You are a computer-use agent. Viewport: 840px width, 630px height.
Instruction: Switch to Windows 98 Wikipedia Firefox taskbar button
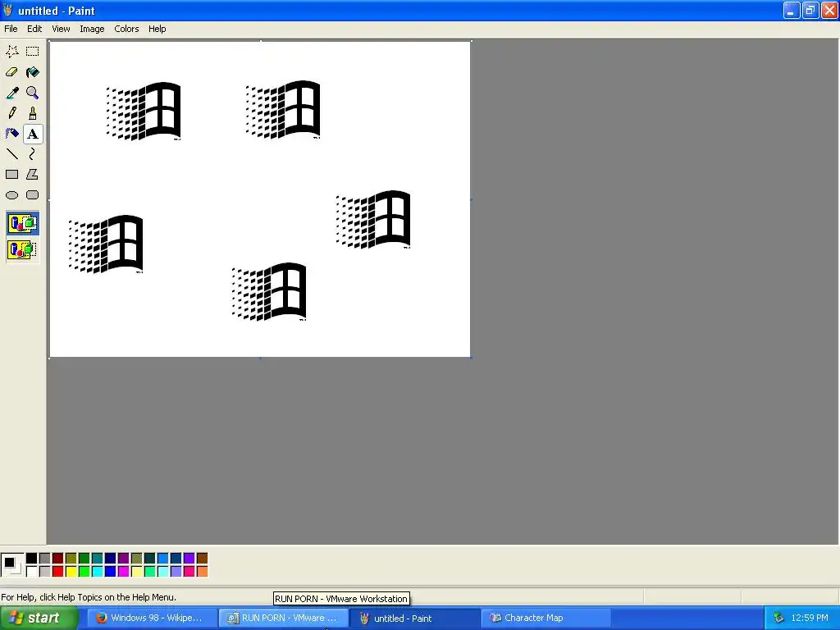pyautogui.click(x=150, y=619)
